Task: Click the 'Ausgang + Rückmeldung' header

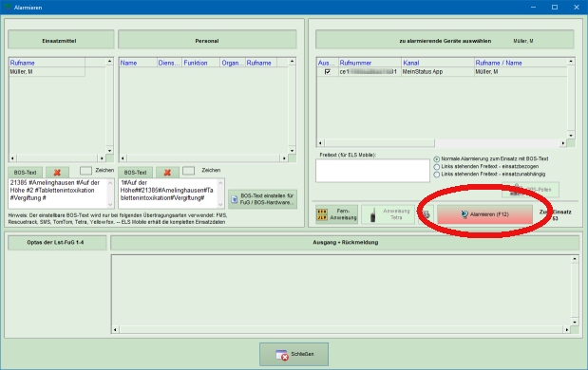Action: point(345,243)
